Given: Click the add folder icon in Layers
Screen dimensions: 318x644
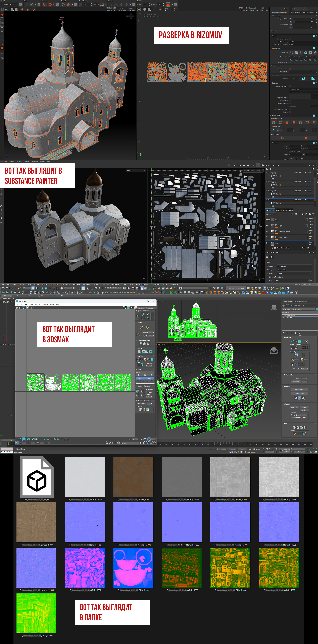Looking at the screenshot, I should pyautogui.click(x=310, y=214).
